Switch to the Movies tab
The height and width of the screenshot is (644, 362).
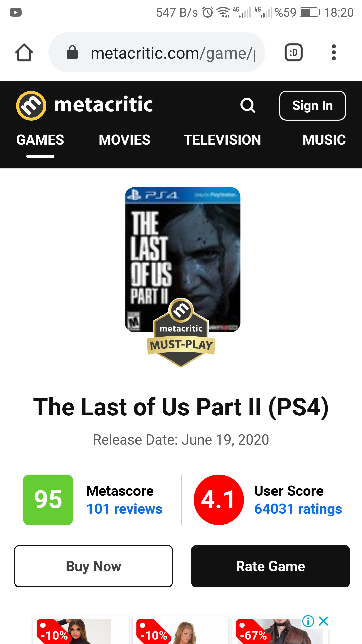click(x=124, y=140)
